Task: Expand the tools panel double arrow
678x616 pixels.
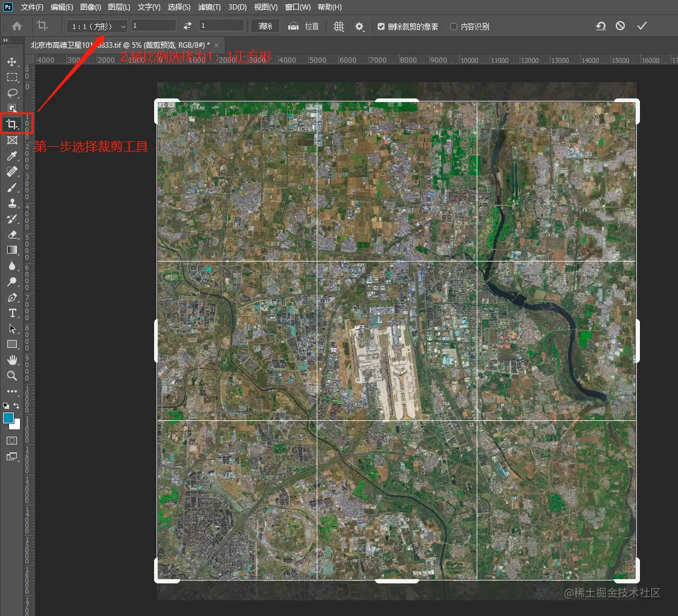Action: tap(5, 40)
